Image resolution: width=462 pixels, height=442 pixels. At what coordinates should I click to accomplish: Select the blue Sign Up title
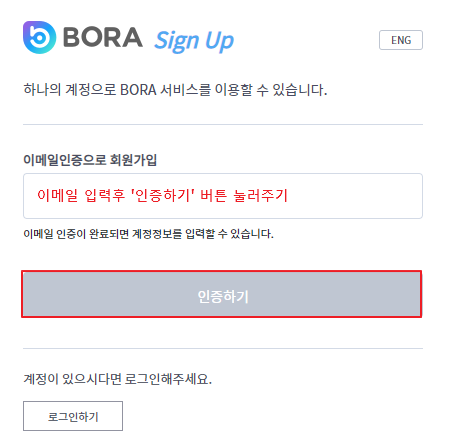tap(194, 41)
